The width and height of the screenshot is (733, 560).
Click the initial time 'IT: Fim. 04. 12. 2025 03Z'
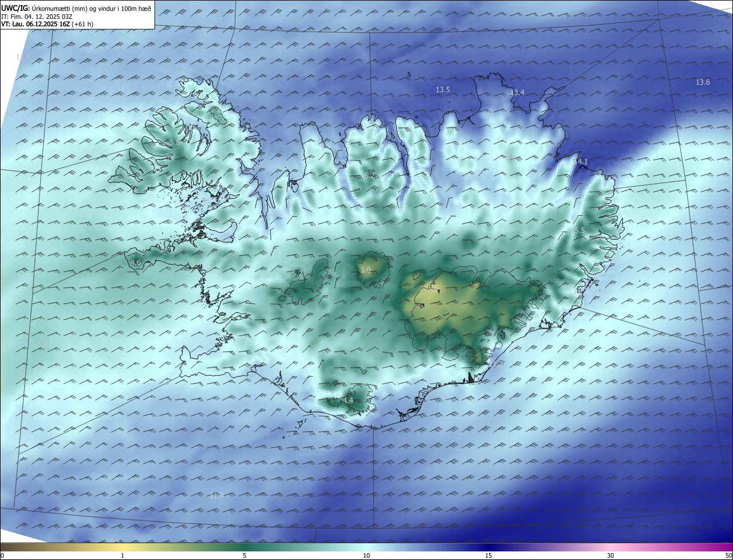pyautogui.click(x=37, y=17)
